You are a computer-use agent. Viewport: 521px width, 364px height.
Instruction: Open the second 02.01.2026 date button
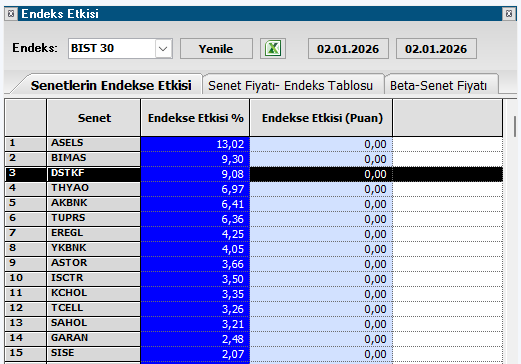point(436,49)
